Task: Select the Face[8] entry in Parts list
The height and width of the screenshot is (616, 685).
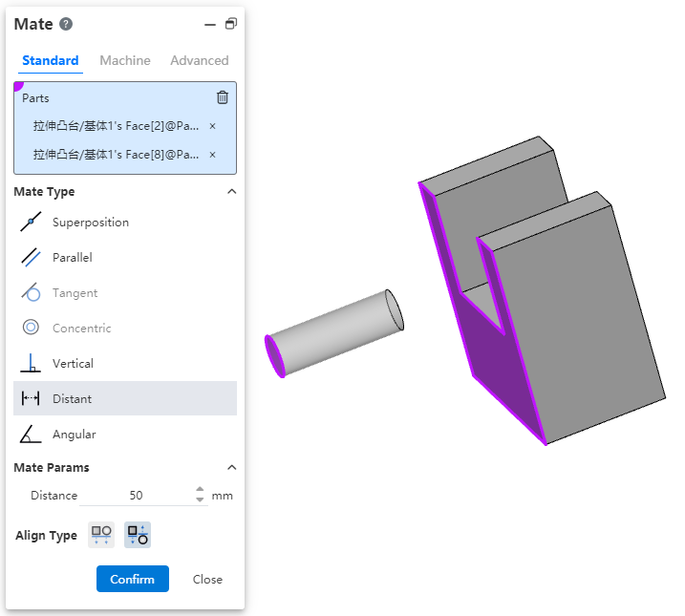Action: pyautogui.click(x=116, y=155)
